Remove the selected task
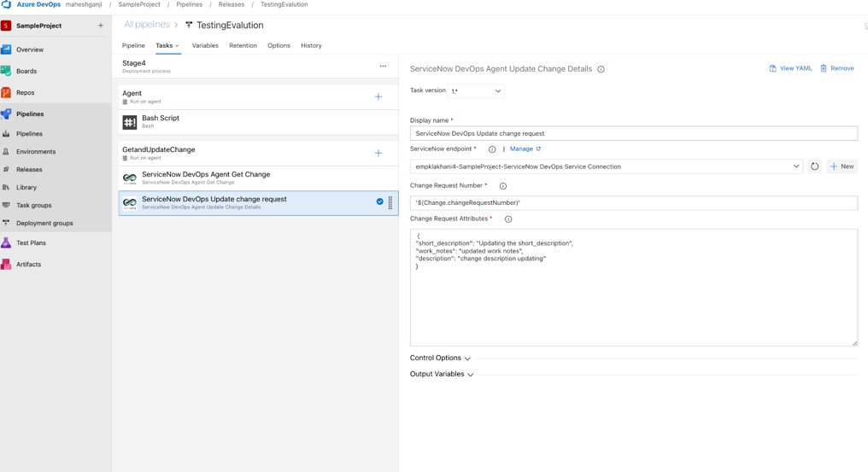Image resolution: width=868 pixels, height=472 pixels. pyautogui.click(x=837, y=68)
